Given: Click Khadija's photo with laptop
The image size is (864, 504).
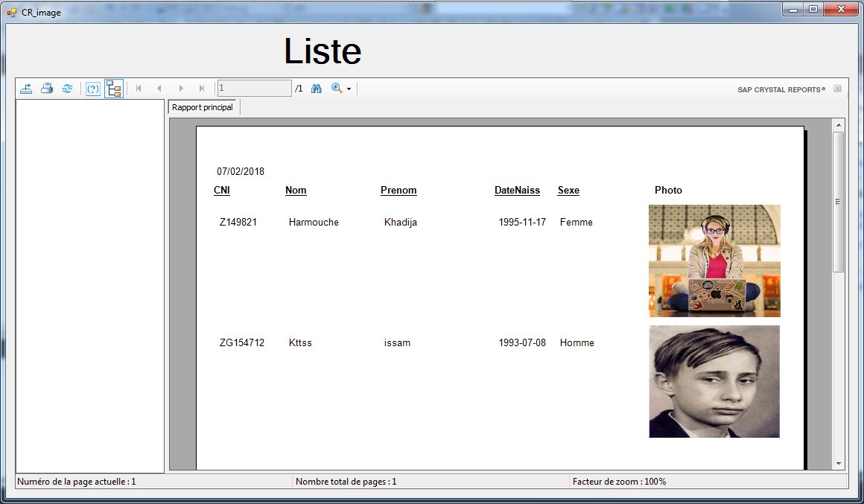Looking at the screenshot, I should pyautogui.click(x=715, y=261).
